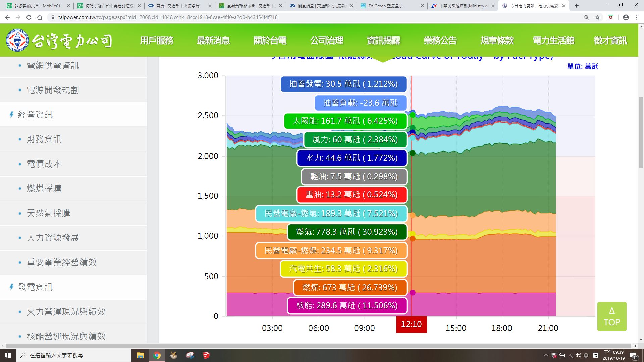Open the 用戶服務 menu
644x362 pixels.
pyautogui.click(x=156, y=41)
